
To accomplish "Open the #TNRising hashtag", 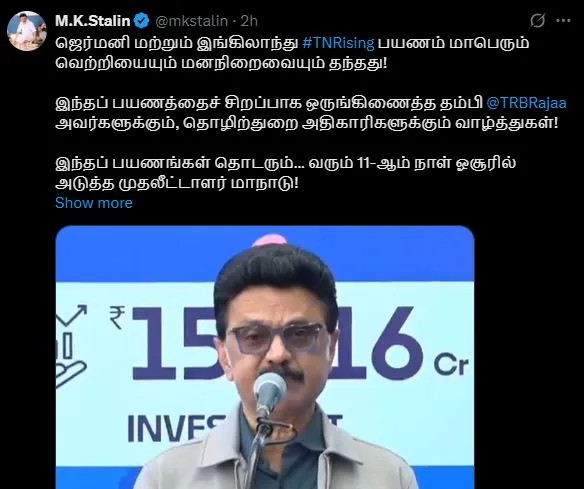I will [x=338, y=43].
